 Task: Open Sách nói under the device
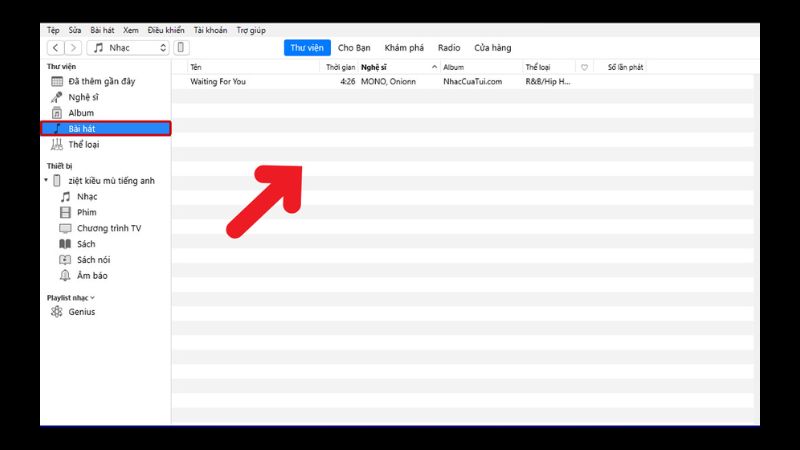(93, 260)
